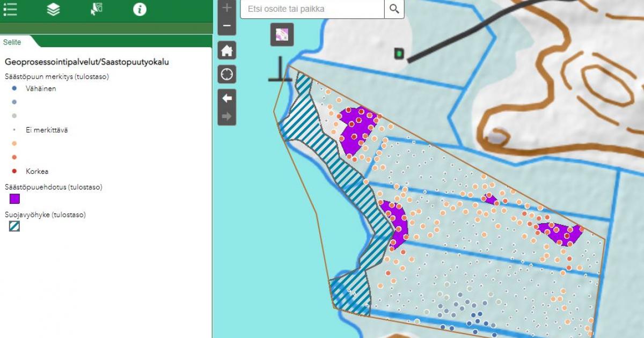Focus the 'Etsi osoite tai paikka' field
The width and height of the screenshot is (644, 338).
[312, 9]
